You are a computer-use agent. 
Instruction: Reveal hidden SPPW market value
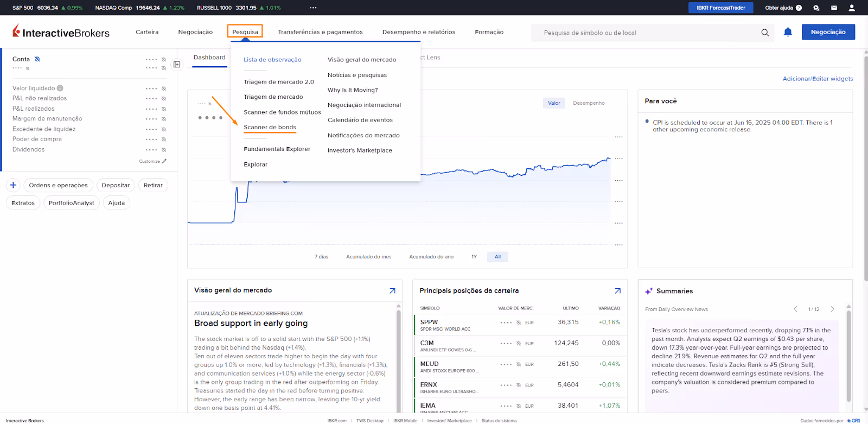click(519, 322)
